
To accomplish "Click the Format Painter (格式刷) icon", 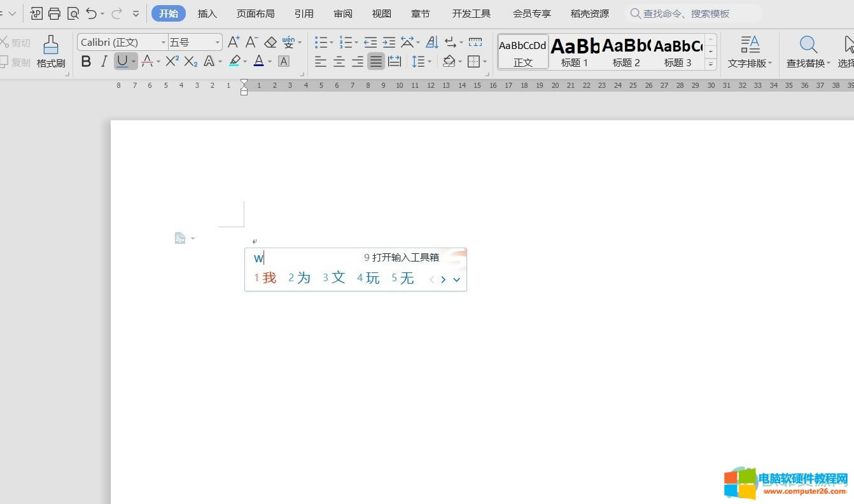I will click(51, 52).
